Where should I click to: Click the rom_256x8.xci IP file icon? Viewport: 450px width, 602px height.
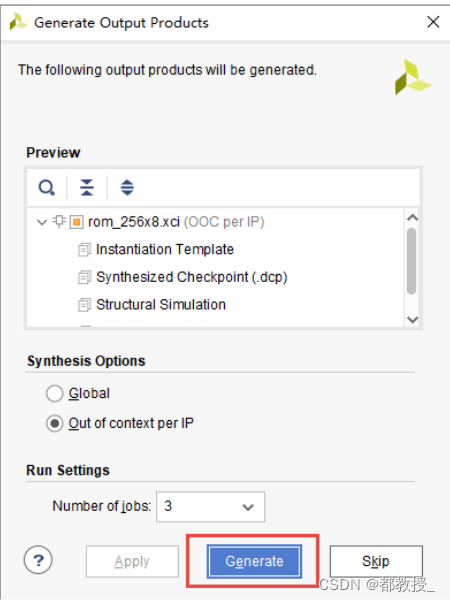tap(76, 222)
